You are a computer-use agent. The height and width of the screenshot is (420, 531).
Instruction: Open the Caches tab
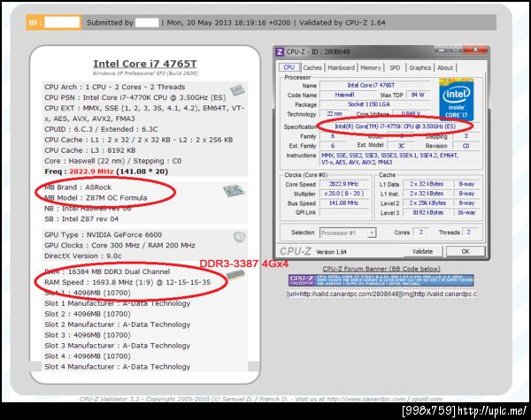pyautogui.click(x=312, y=68)
